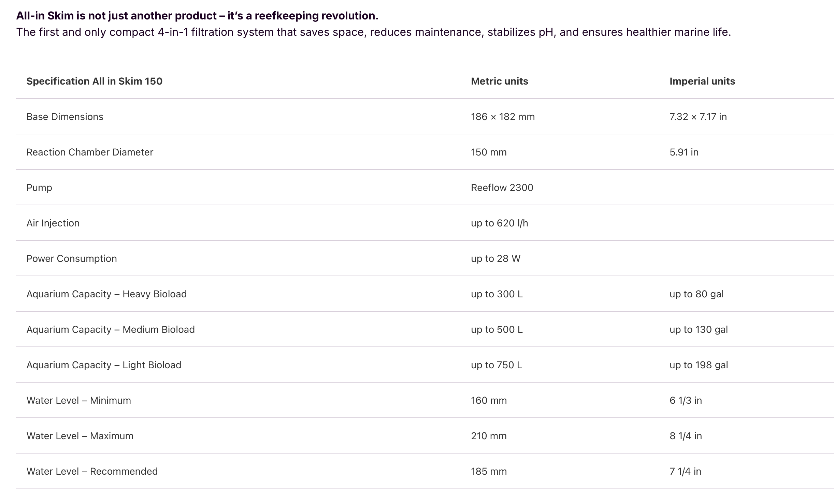Click the up to 620 l/h value

[500, 223]
